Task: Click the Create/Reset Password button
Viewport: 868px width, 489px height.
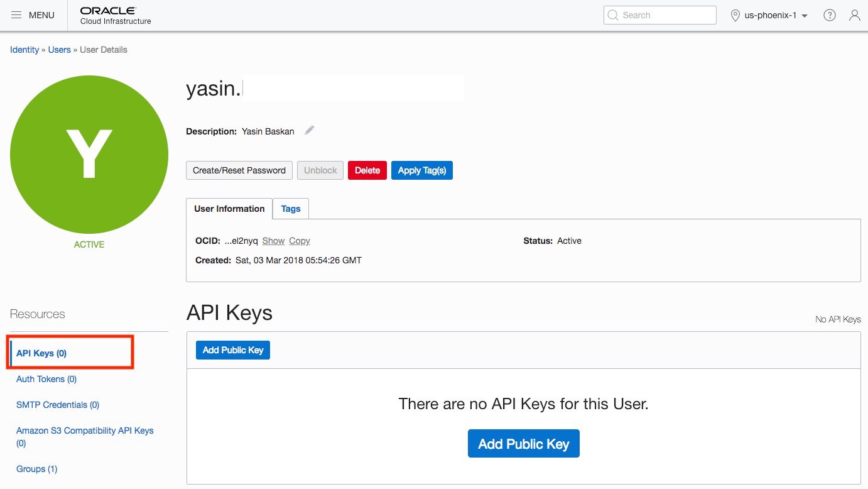Action: 239,170
